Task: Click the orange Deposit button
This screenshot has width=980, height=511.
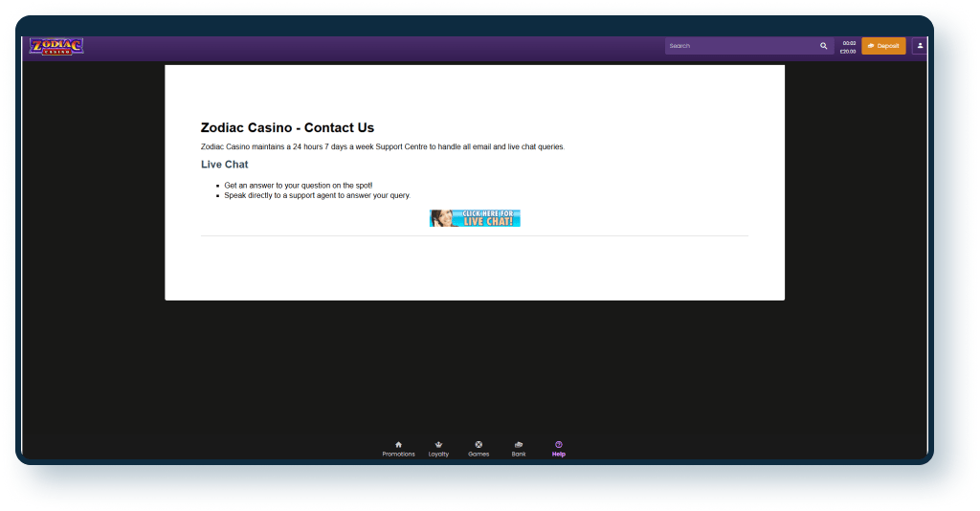Action: (x=883, y=46)
